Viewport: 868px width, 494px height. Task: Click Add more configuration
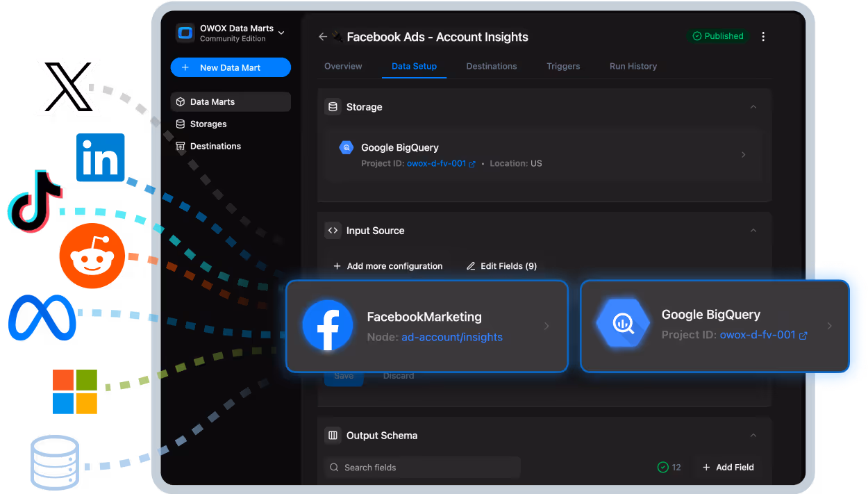[x=387, y=266]
